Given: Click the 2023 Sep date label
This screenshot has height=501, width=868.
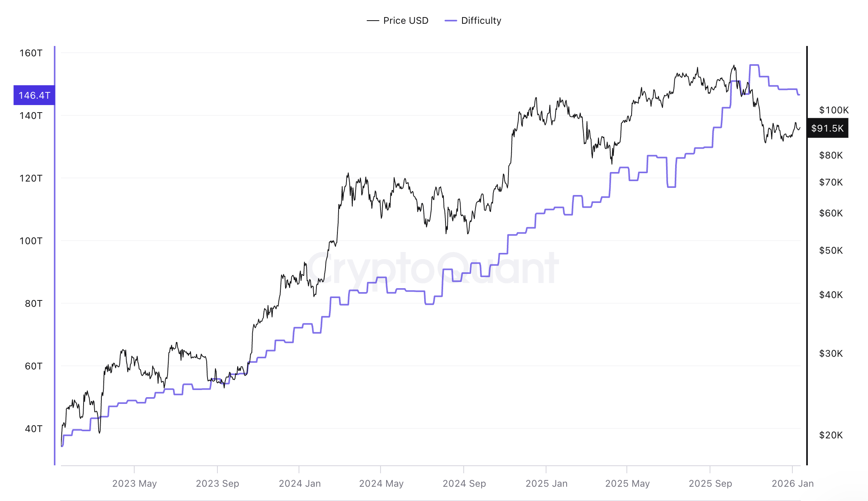Looking at the screenshot, I should click(x=217, y=484).
